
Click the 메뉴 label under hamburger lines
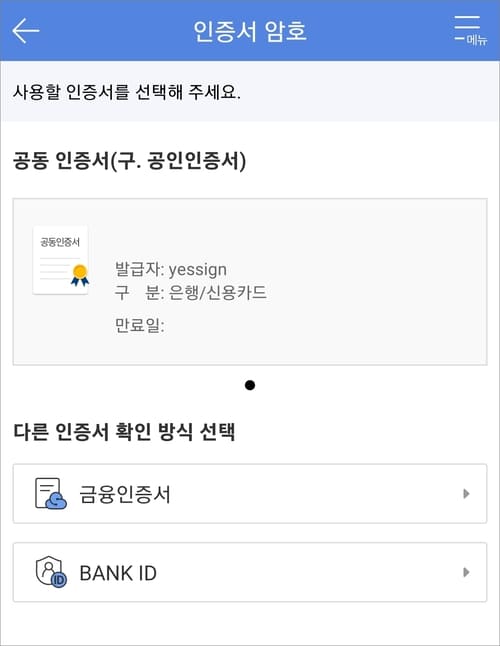(477, 40)
